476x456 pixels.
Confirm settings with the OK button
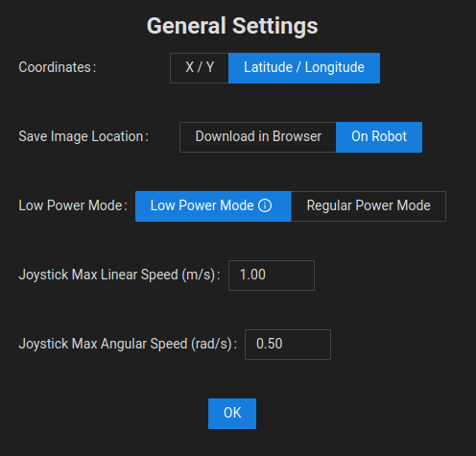[x=232, y=414]
